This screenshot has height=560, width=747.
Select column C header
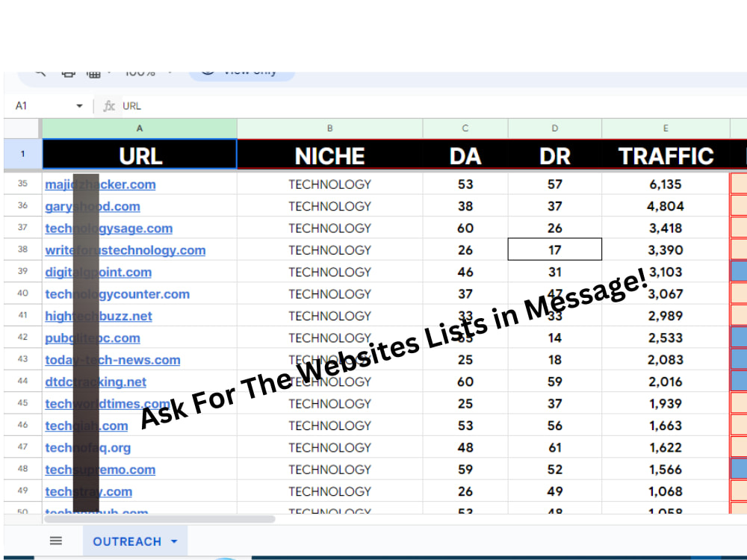tap(465, 128)
